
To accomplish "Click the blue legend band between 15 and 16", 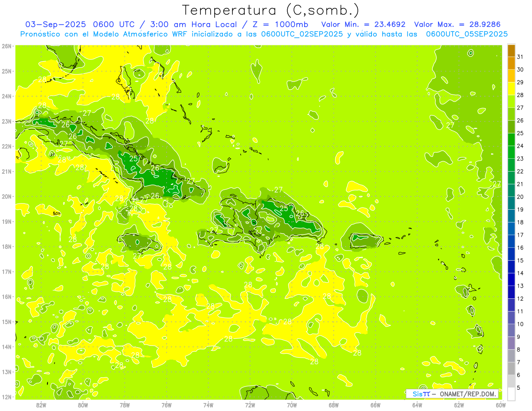I will (511, 254).
